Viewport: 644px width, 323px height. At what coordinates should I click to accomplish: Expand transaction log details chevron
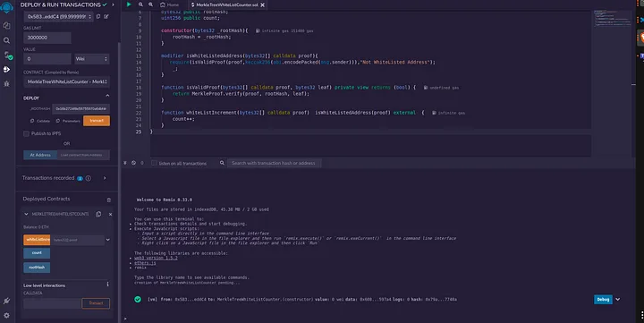point(618,299)
